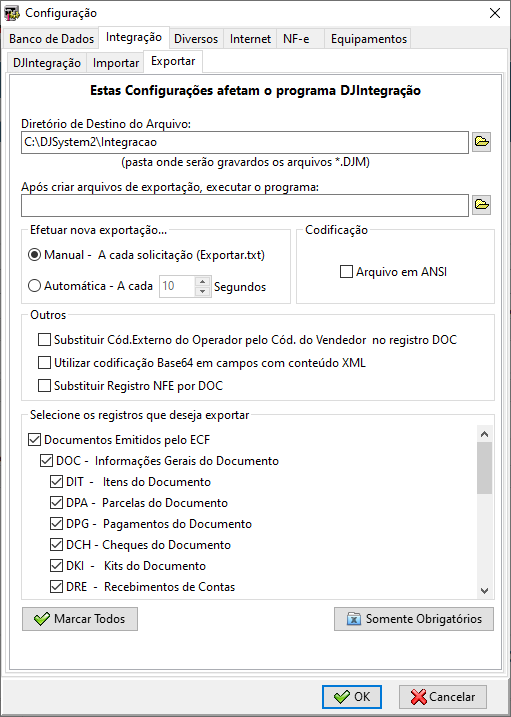Click the program-to-execute input field
The width and height of the screenshot is (511, 717).
click(x=245, y=205)
